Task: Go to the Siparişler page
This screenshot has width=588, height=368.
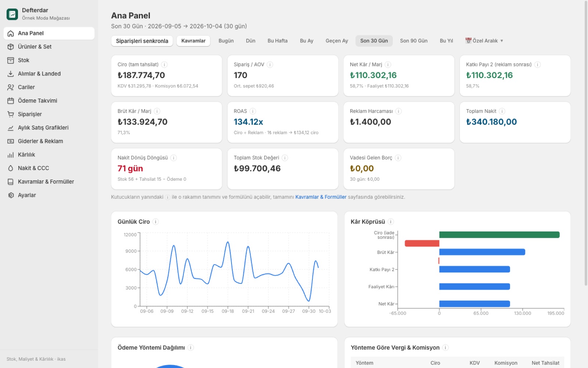Action: coord(49,114)
